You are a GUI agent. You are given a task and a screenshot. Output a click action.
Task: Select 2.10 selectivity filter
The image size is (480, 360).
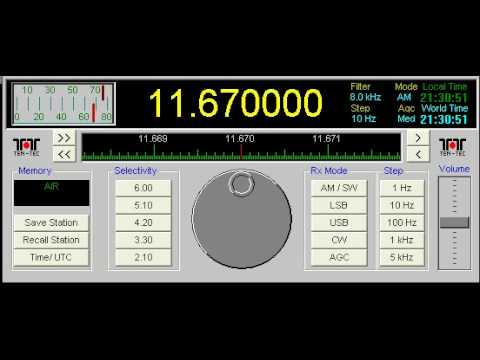tap(143, 257)
